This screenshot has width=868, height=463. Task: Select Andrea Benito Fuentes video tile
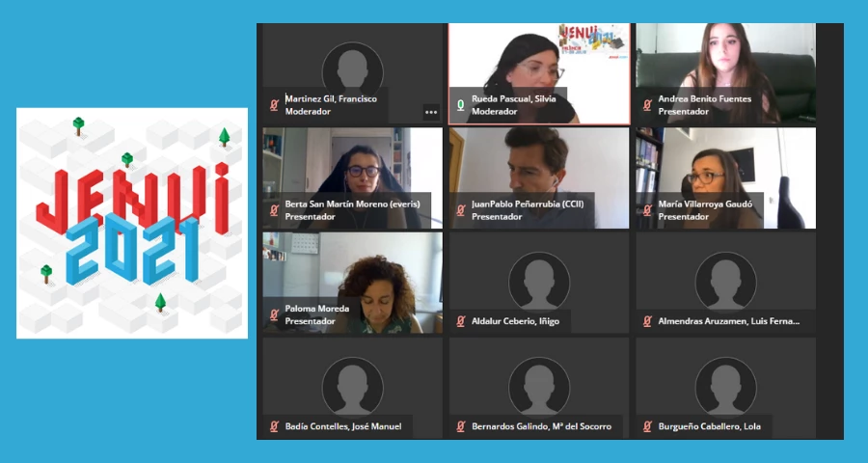(x=725, y=73)
